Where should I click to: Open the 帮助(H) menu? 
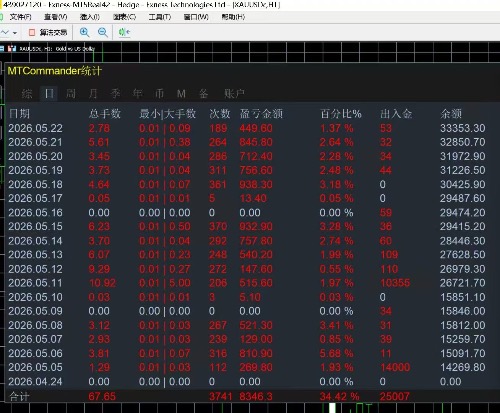233,17
